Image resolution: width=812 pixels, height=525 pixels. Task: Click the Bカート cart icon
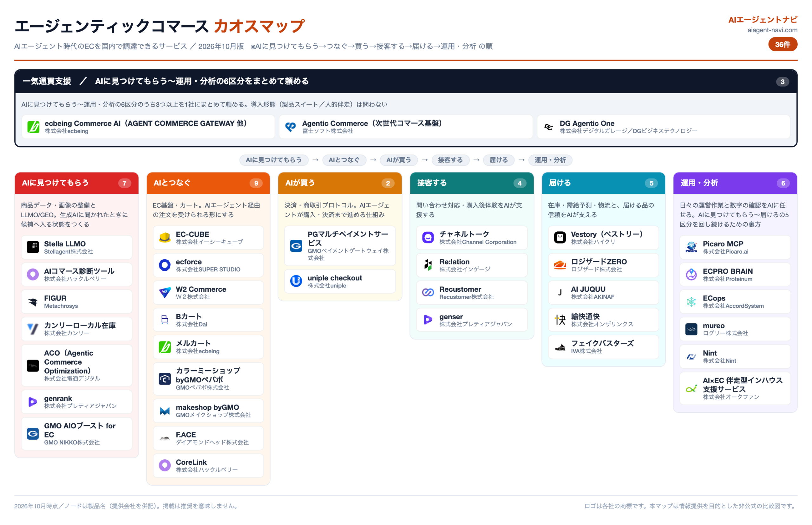click(x=165, y=320)
